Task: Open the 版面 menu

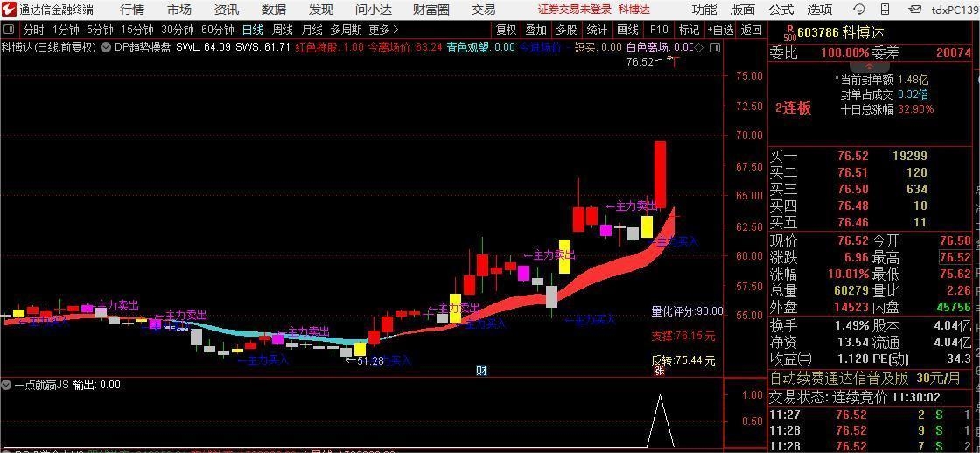Action: [x=743, y=10]
